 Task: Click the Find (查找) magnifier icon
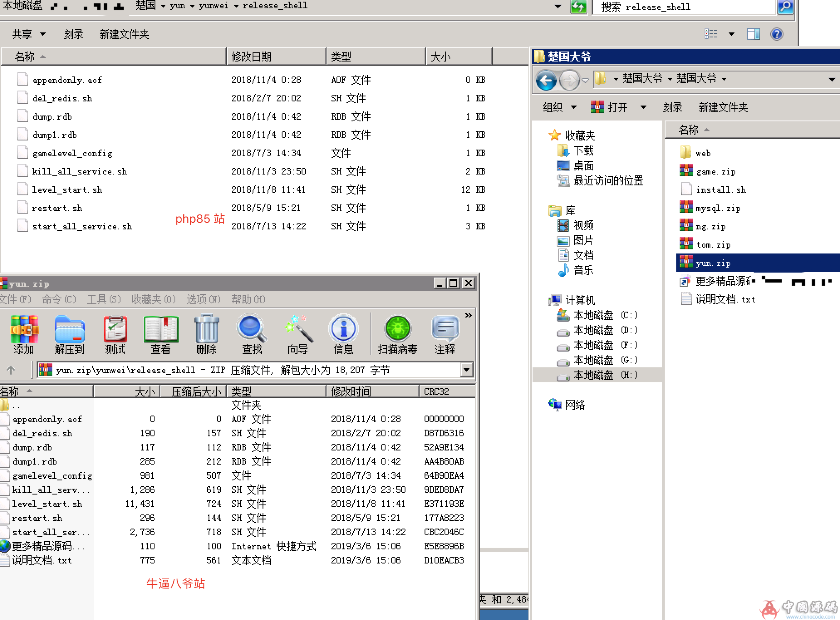[x=252, y=335]
